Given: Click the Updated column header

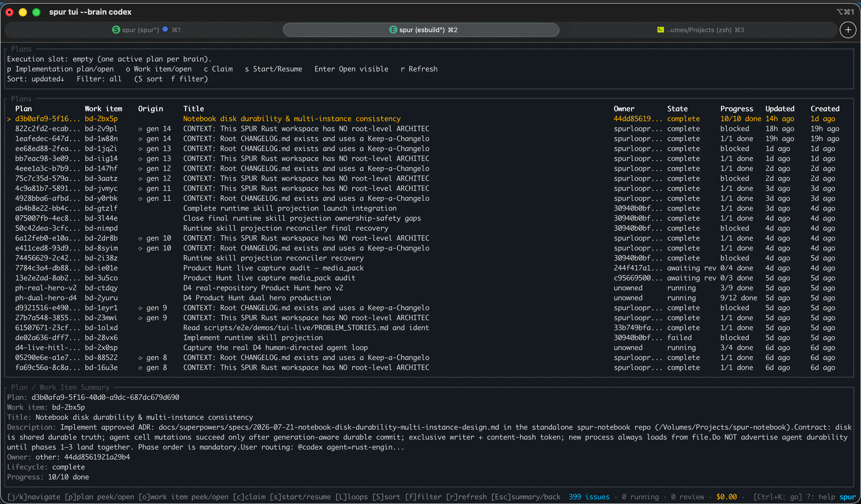Looking at the screenshot, I should 780,109.
